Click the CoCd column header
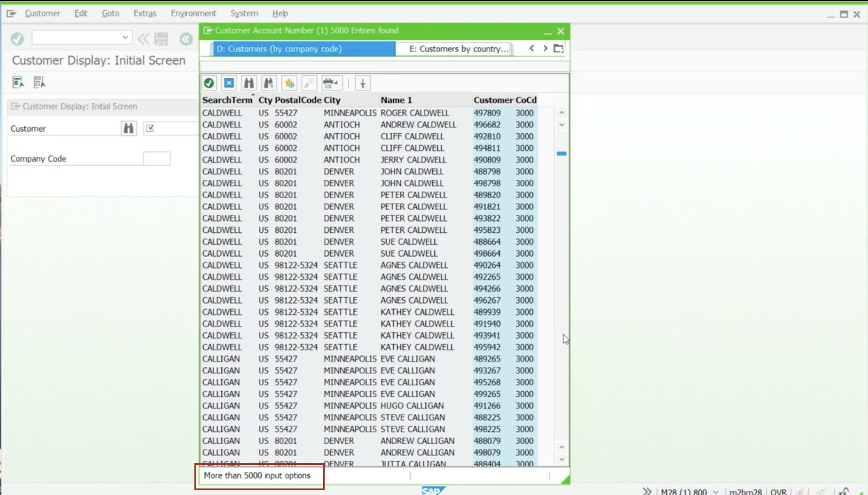This screenshot has width=868, height=495. [x=526, y=100]
